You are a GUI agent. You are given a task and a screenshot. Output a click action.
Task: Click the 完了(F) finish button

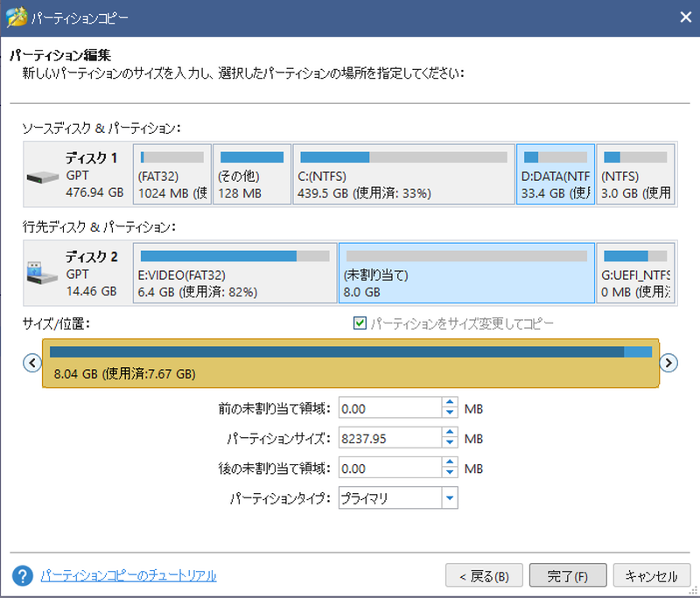pyautogui.click(x=568, y=575)
